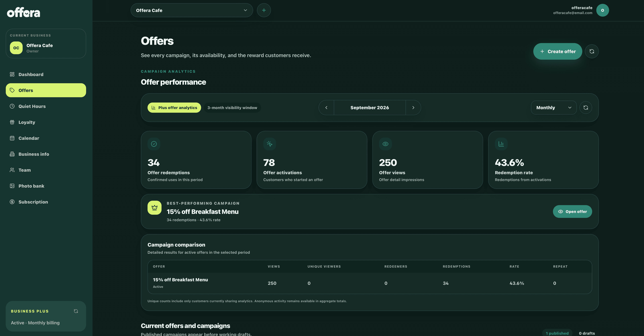Click the Offer activations cursor icon
The width and height of the screenshot is (644, 336).
click(270, 144)
